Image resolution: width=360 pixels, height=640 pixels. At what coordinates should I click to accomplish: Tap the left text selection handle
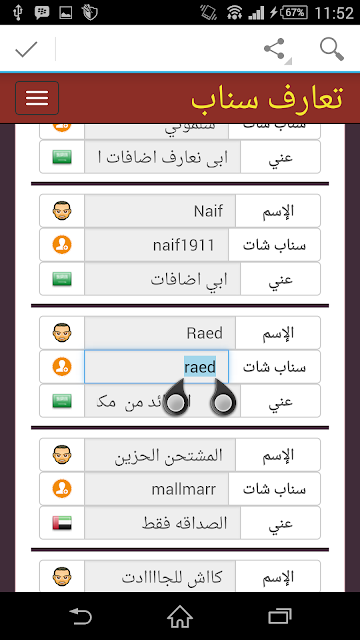177,398
